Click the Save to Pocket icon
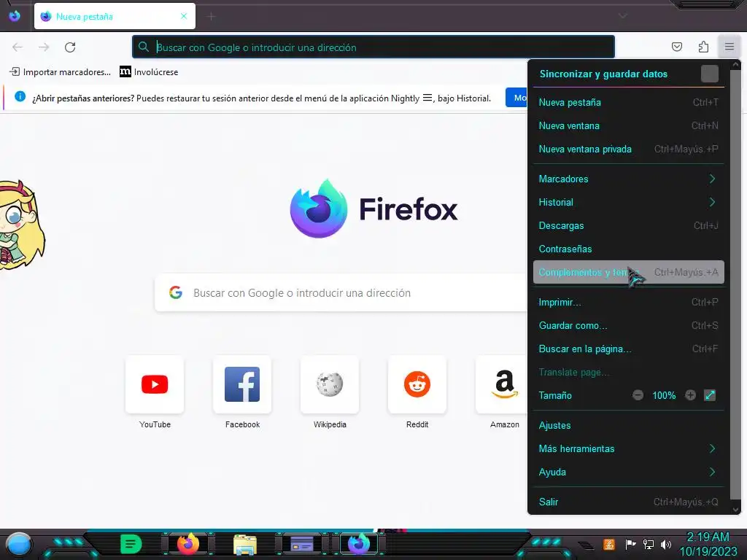The image size is (747, 560). coord(676,47)
